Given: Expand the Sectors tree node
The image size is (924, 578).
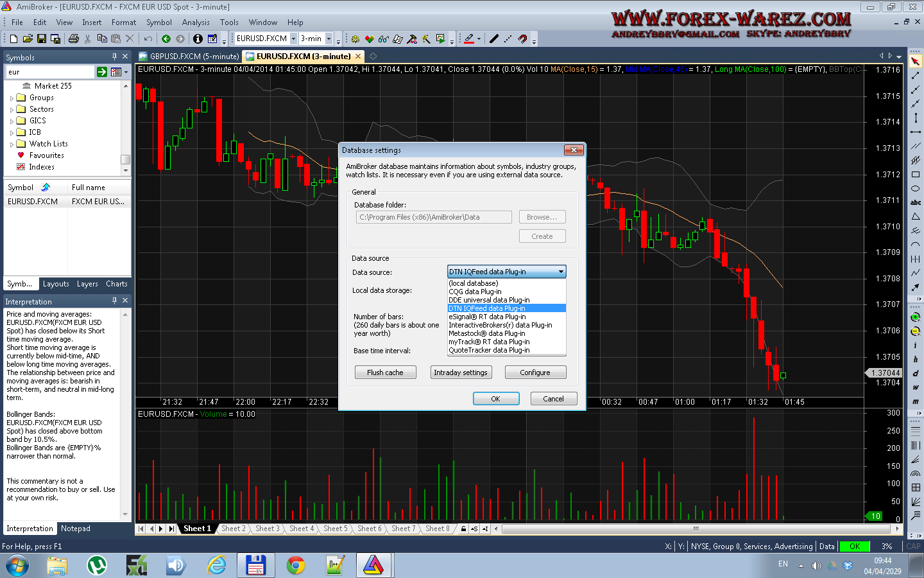Looking at the screenshot, I should click(x=12, y=110).
